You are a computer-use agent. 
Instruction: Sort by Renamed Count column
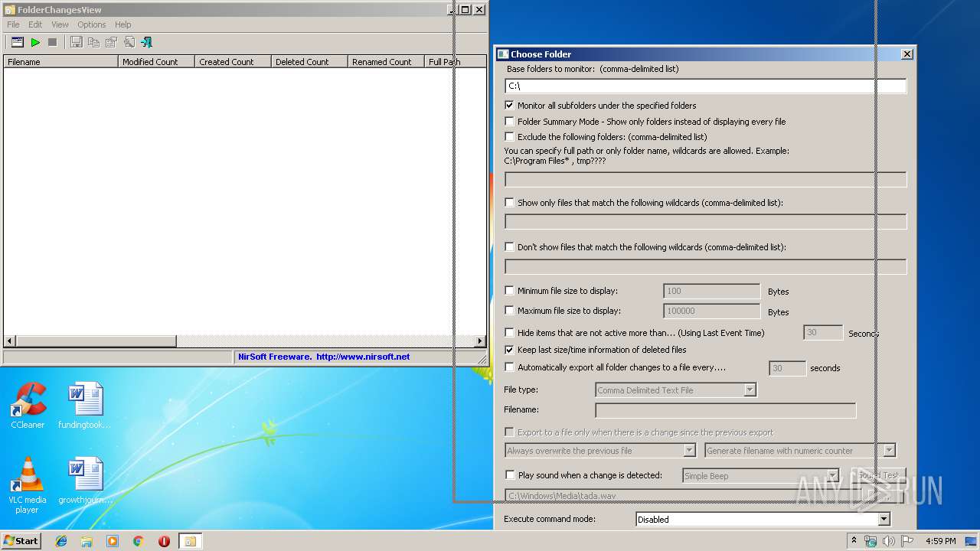[387, 62]
